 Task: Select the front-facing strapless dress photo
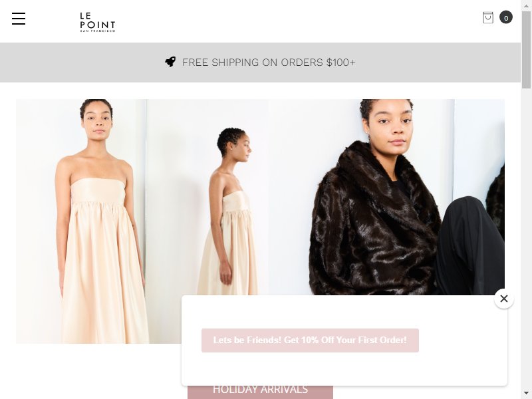point(81,221)
